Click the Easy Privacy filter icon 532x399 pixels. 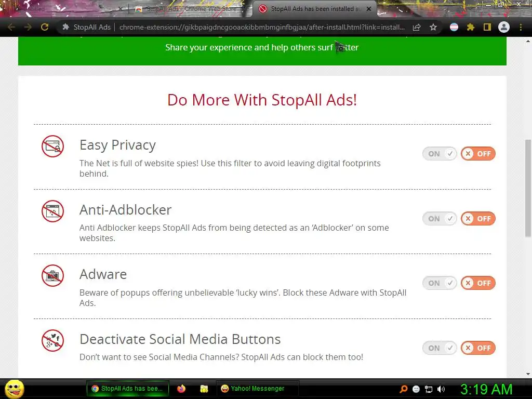point(52,146)
